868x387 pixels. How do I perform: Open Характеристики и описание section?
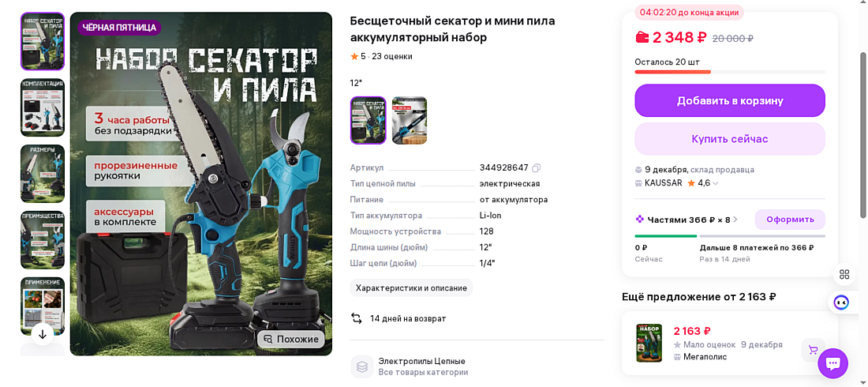[411, 287]
